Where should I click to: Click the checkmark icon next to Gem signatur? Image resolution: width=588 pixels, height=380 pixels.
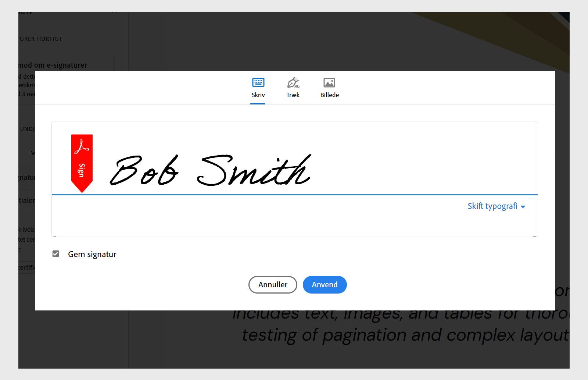(x=56, y=254)
